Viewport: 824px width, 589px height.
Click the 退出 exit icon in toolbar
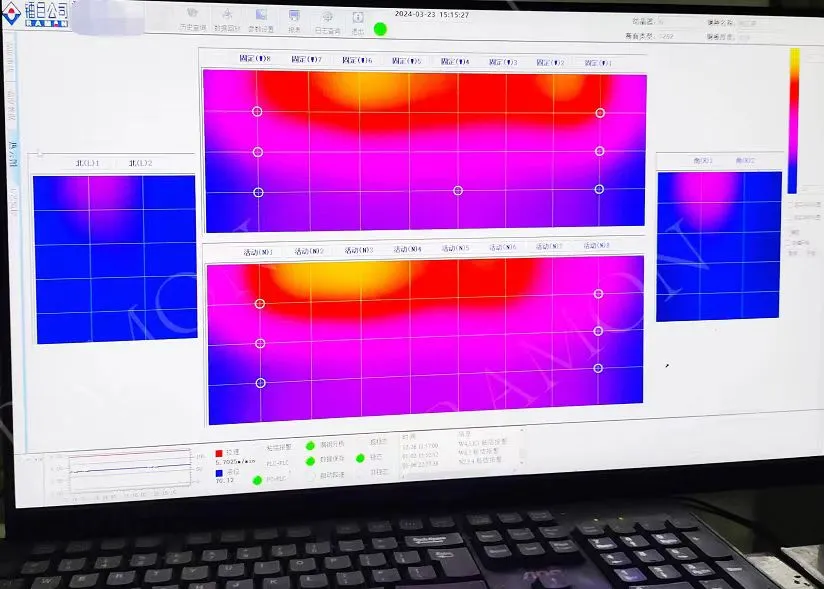358,23
